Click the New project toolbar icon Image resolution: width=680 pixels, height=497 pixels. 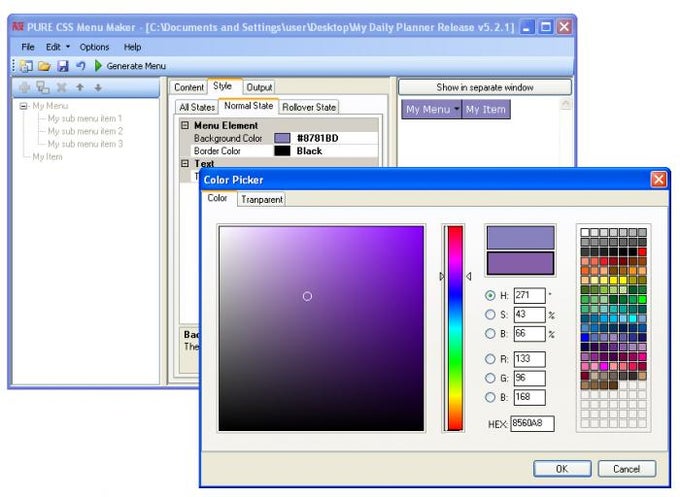[x=26, y=66]
